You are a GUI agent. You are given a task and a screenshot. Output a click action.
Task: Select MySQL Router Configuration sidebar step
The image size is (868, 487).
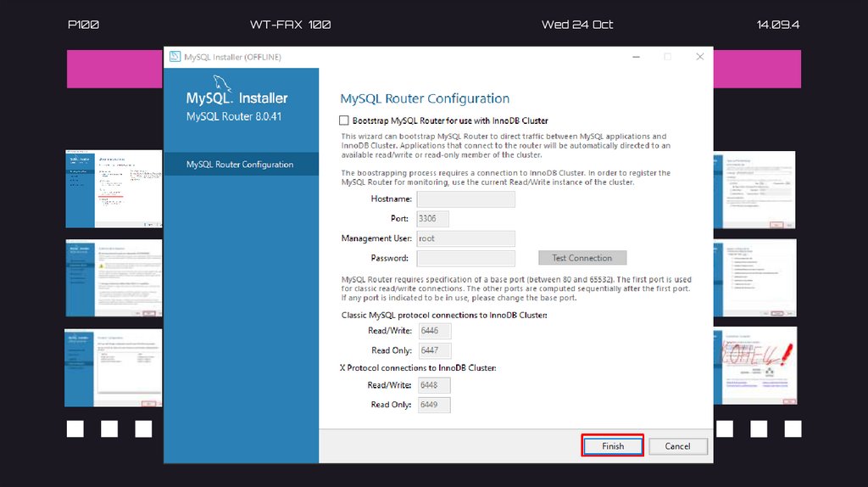242,164
